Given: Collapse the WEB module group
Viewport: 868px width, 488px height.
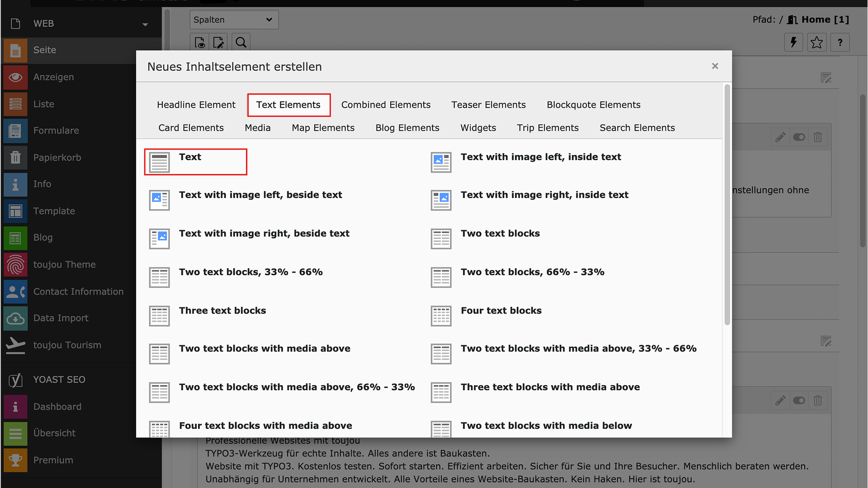Looking at the screenshot, I should coord(145,24).
